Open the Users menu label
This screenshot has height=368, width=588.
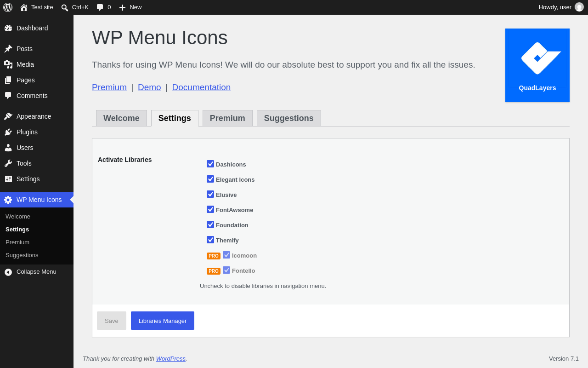tap(25, 148)
